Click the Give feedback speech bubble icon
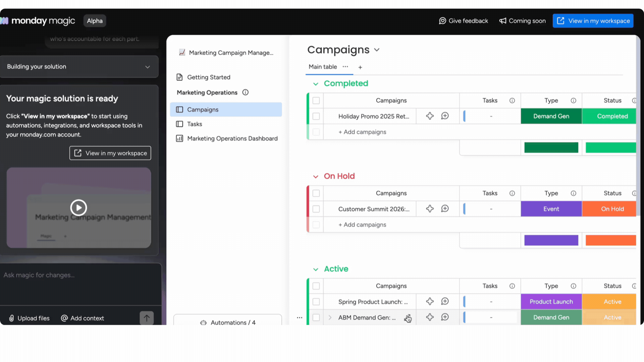This screenshot has width=644, height=362. coord(442,21)
